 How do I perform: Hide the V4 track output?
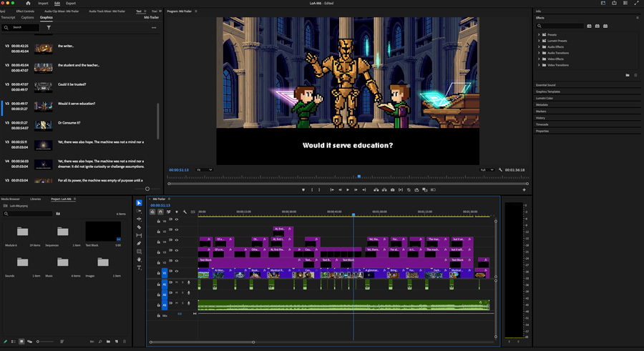[177, 239]
